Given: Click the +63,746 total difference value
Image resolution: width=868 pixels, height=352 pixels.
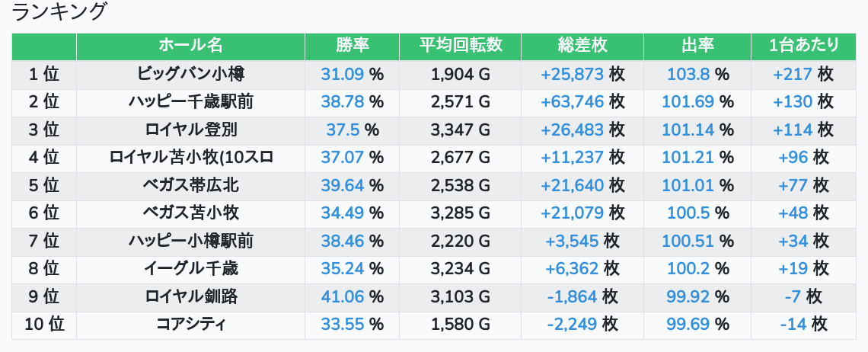Looking at the screenshot, I should click(572, 102).
